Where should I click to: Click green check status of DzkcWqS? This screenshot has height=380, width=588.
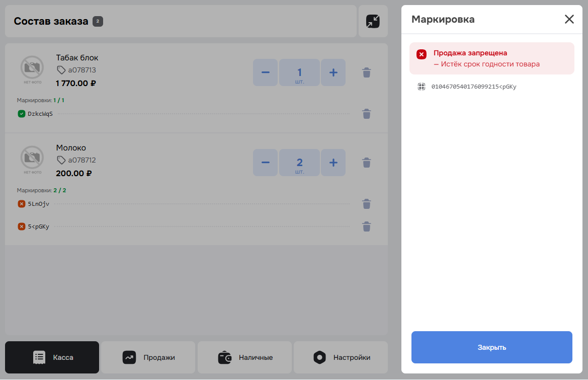[x=22, y=114]
